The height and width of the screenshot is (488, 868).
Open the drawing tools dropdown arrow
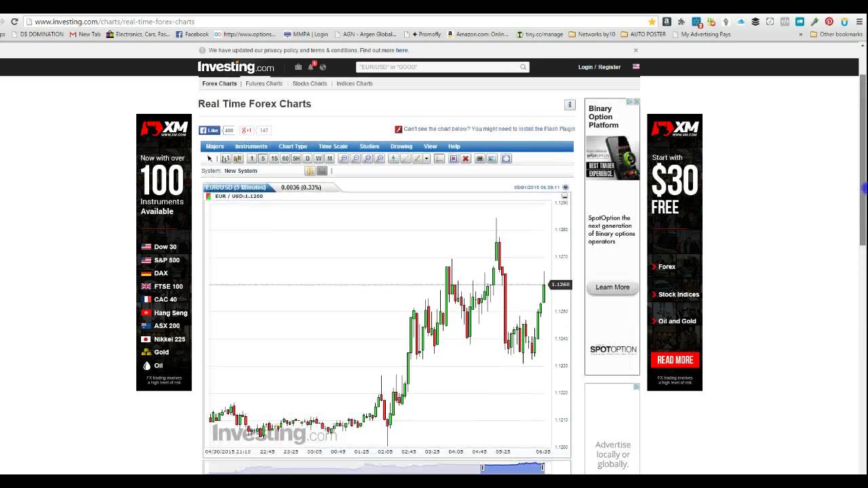427,159
